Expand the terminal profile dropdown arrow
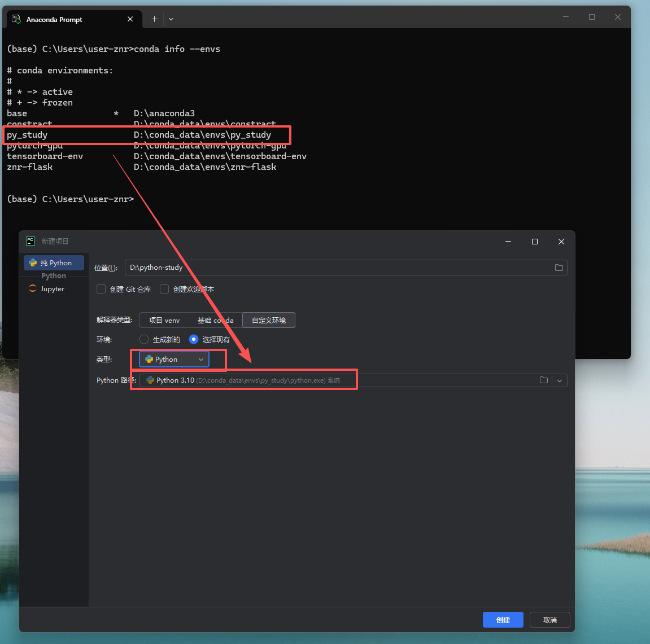The width and height of the screenshot is (650, 644). point(171,19)
